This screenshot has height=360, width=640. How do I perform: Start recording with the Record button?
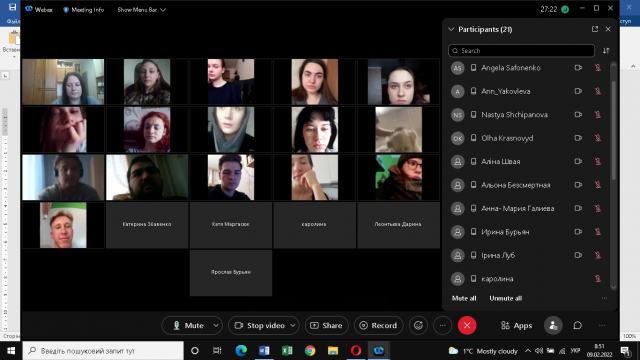pos(378,325)
